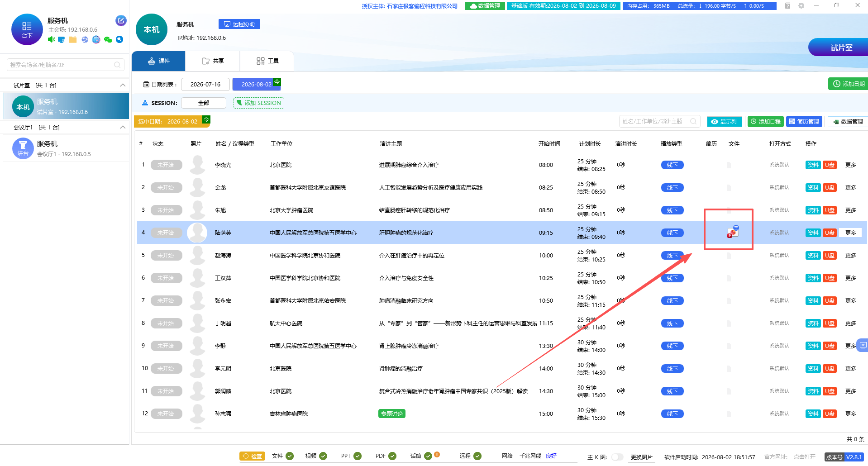
Task: Click the calendar icon beside 日期列表
Action: click(x=146, y=85)
